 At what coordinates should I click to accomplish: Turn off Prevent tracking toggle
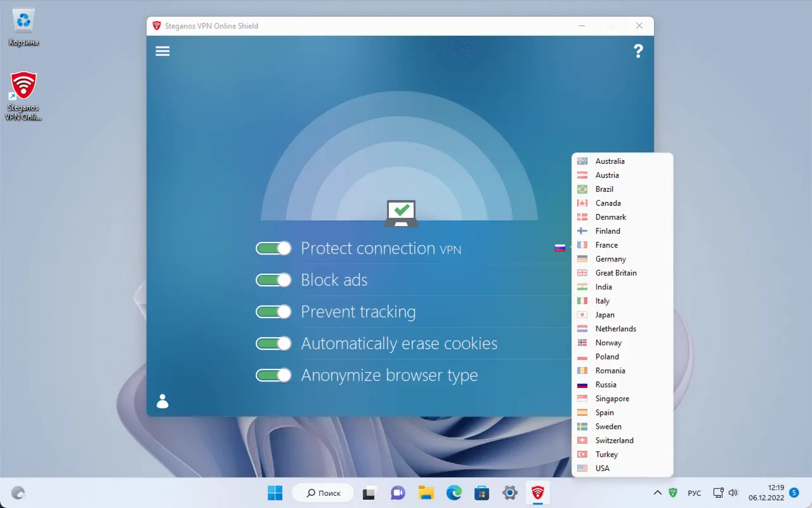273,312
